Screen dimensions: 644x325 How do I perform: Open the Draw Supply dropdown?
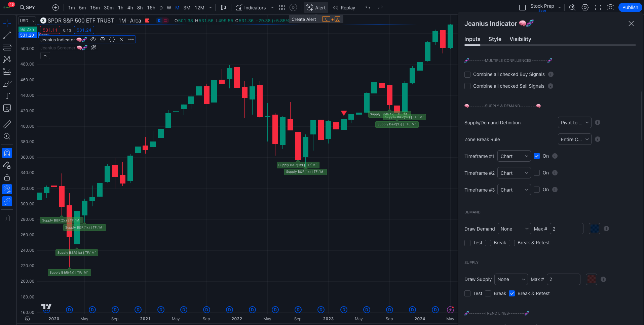click(511, 279)
